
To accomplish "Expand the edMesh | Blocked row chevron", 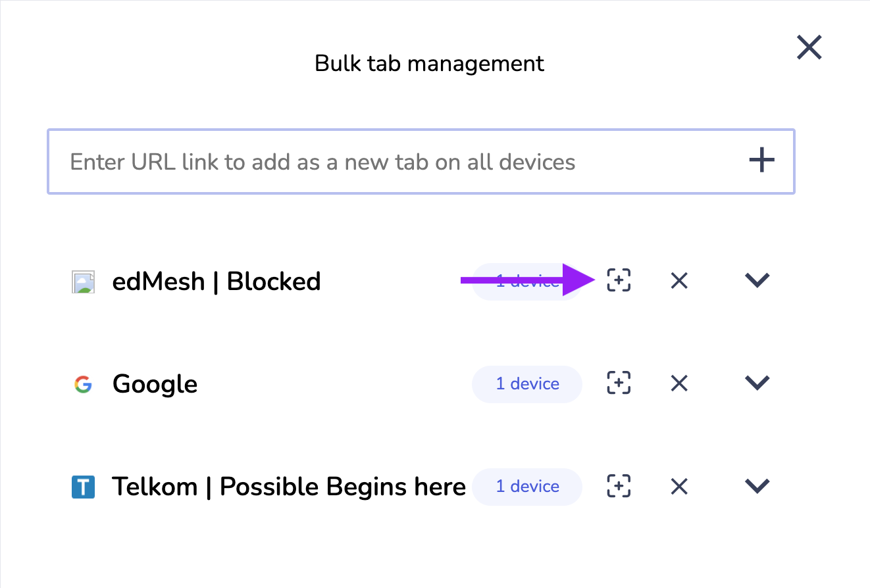I will click(x=757, y=281).
